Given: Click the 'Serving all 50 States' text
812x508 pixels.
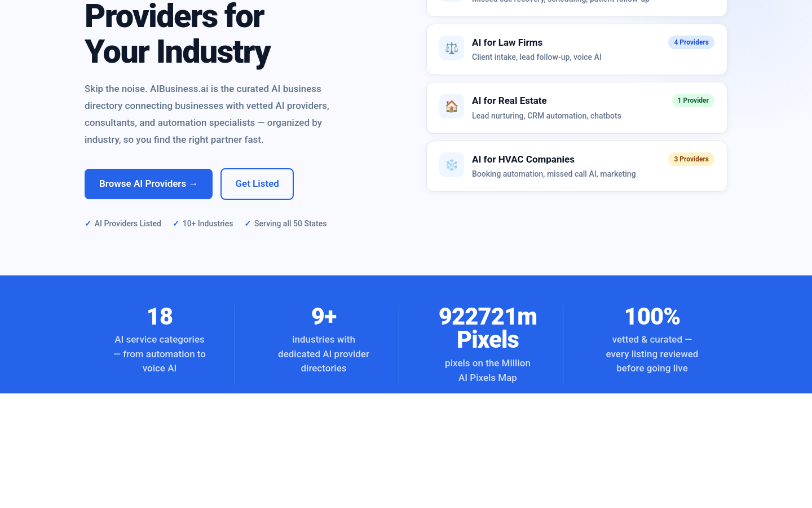Looking at the screenshot, I should pyautogui.click(x=285, y=224).
